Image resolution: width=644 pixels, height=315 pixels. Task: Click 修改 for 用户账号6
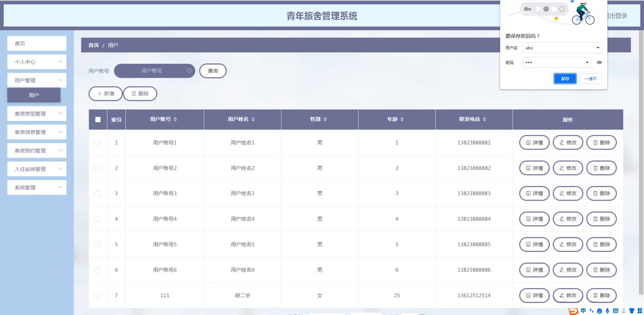click(x=568, y=270)
